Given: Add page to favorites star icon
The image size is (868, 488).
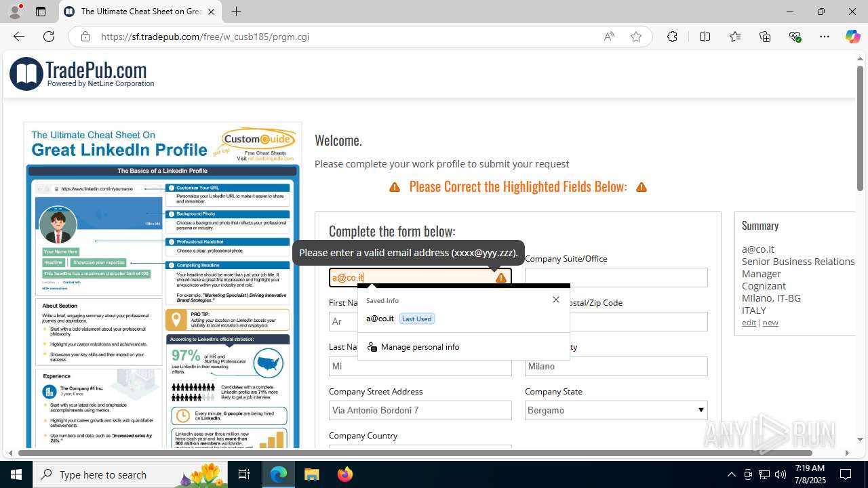Looking at the screenshot, I should coord(636,37).
